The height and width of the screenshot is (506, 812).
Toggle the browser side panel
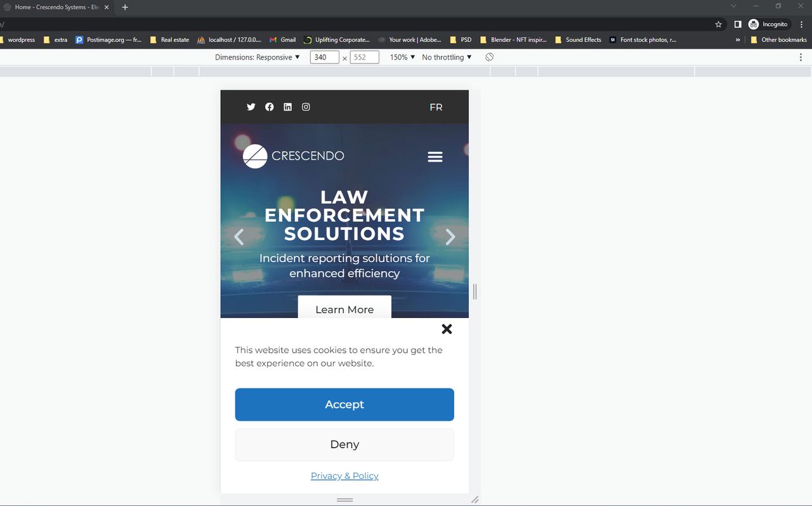[738, 24]
